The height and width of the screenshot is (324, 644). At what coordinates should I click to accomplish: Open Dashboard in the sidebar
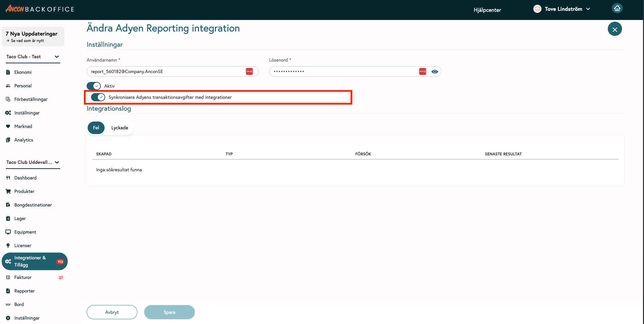pos(25,178)
